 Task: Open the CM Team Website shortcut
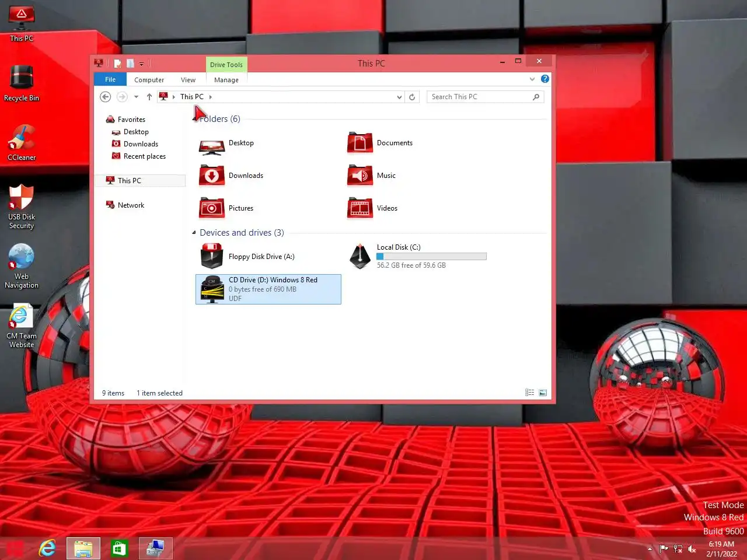(x=22, y=326)
